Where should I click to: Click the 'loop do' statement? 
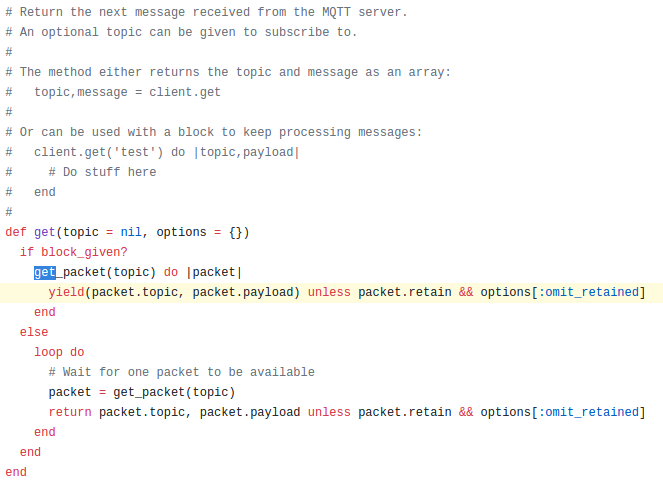[59, 352]
